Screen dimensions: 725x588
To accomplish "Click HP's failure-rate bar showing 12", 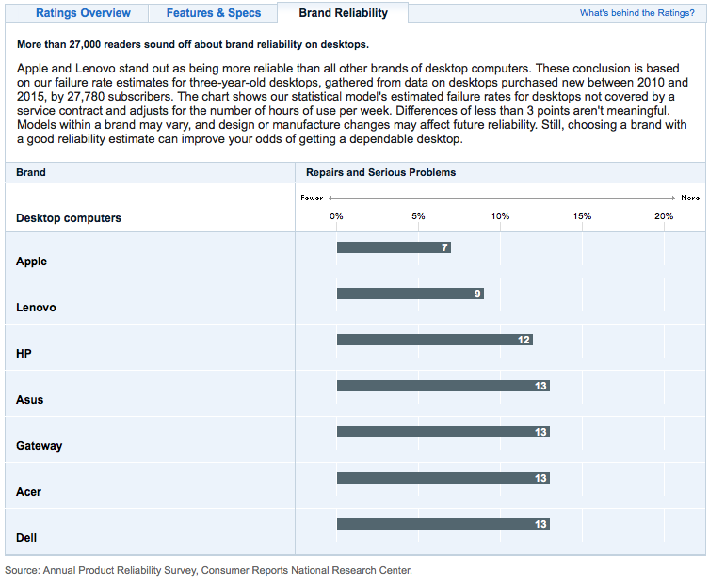I will (x=435, y=340).
